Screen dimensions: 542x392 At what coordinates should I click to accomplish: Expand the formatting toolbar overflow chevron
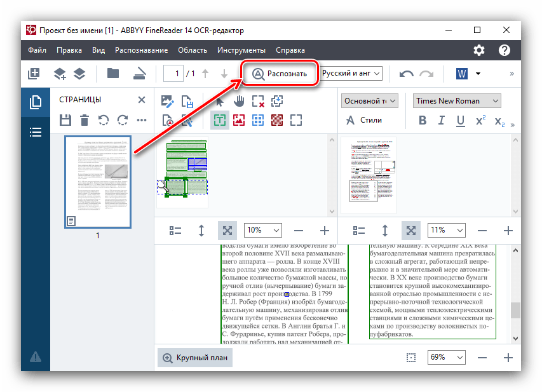click(x=512, y=125)
